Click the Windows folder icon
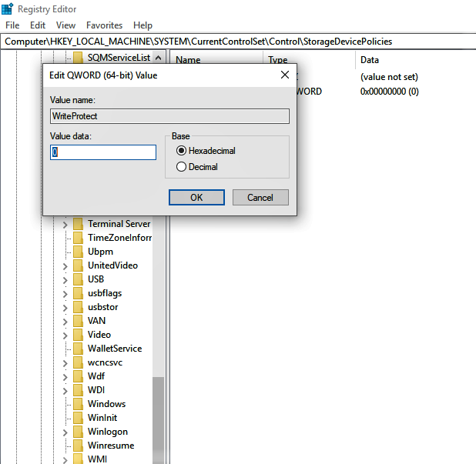The height and width of the screenshot is (464, 476). pos(78,404)
